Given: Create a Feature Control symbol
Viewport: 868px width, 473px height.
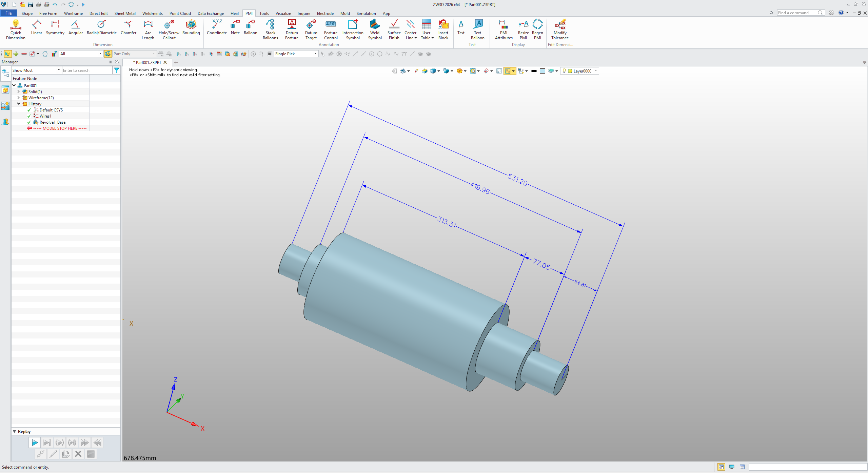Looking at the screenshot, I should tap(331, 30).
